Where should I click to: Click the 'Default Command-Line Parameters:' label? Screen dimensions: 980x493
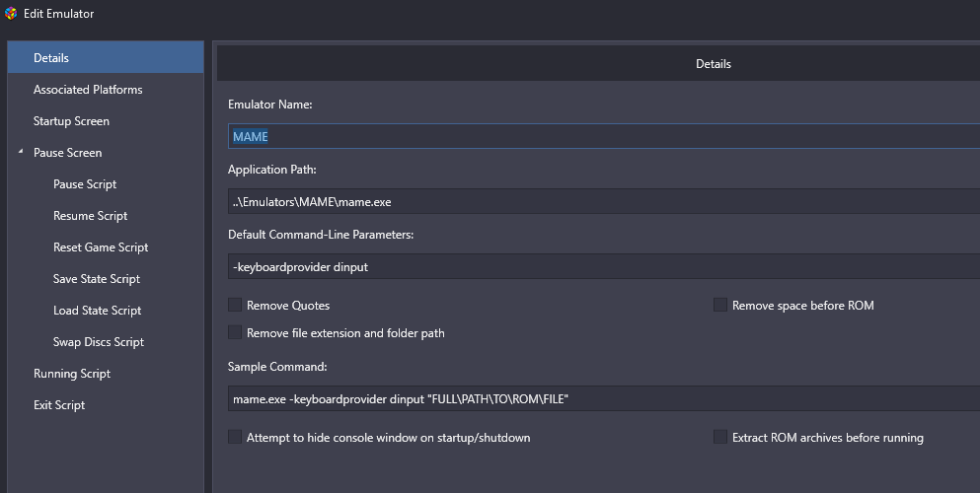pyautogui.click(x=321, y=234)
